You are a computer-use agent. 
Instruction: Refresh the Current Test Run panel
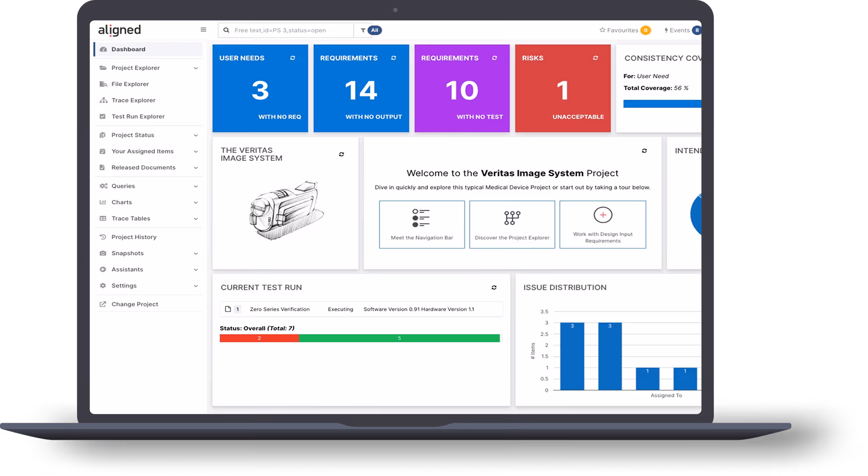[x=494, y=287]
